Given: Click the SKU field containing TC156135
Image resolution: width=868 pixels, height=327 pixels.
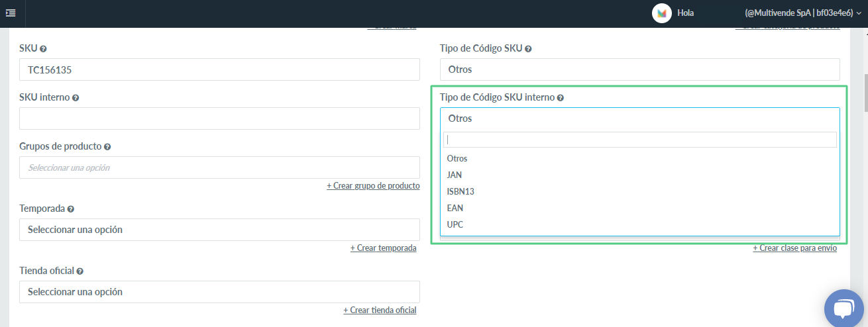Looking at the screenshot, I should click(219, 70).
